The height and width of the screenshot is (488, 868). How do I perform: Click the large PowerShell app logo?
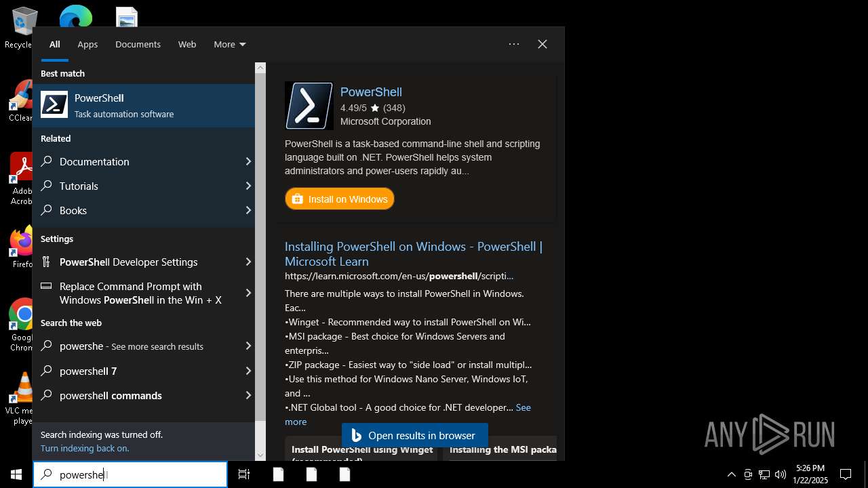click(309, 106)
